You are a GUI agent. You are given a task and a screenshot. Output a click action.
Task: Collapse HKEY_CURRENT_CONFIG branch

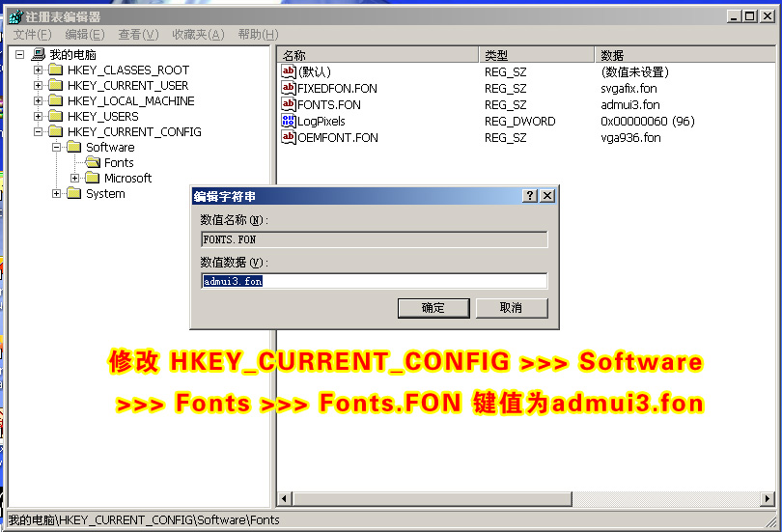point(38,131)
